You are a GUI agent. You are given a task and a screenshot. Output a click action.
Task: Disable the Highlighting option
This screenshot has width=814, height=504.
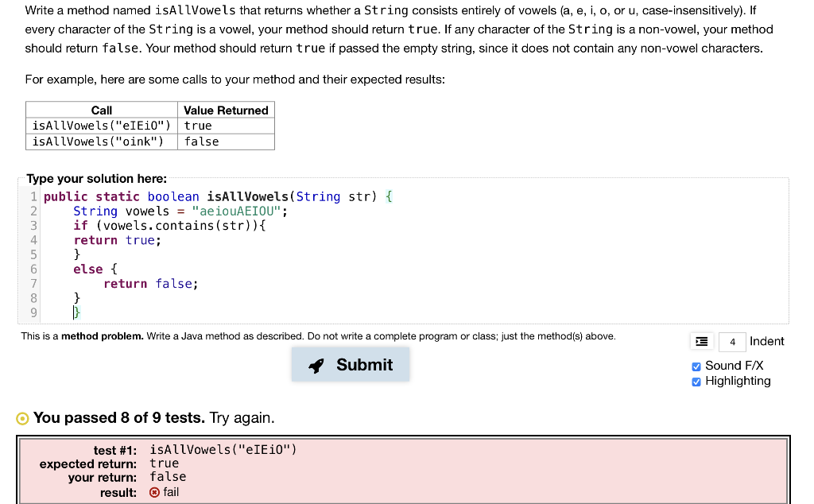click(x=696, y=381)
